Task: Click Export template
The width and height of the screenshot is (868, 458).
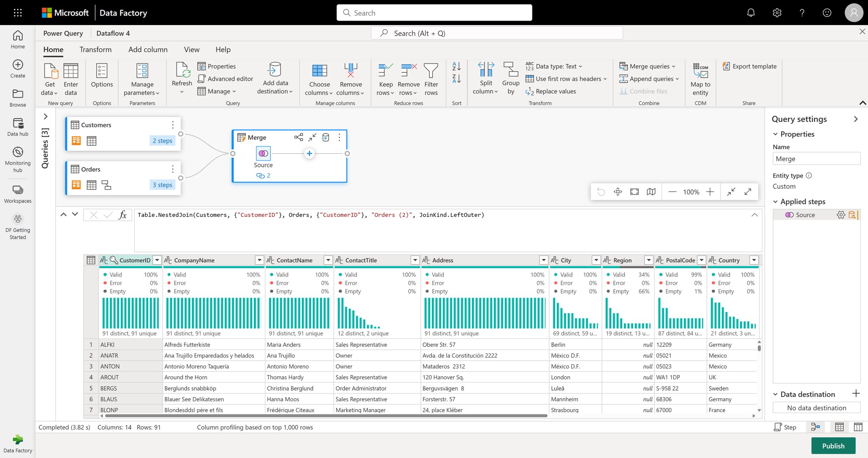Action: (x=749, y=66)
